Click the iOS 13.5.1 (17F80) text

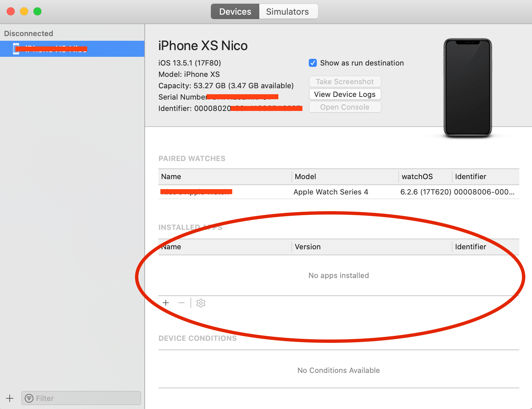coord(189,63)
